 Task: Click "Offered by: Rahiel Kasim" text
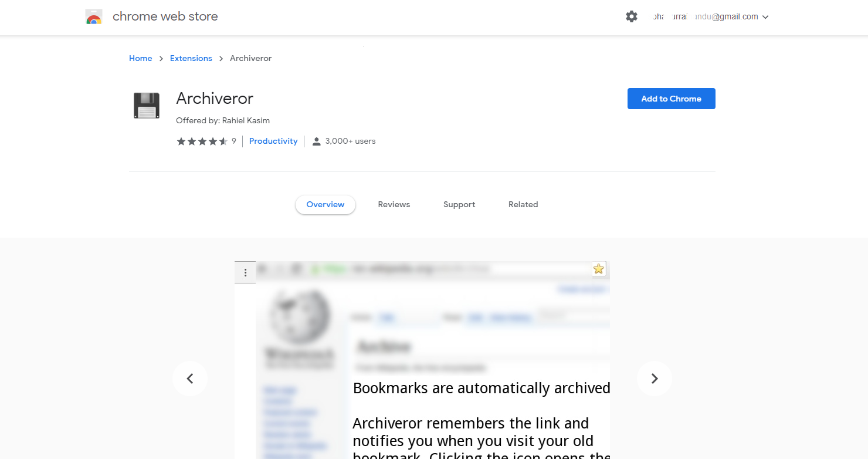coord(223,120)
